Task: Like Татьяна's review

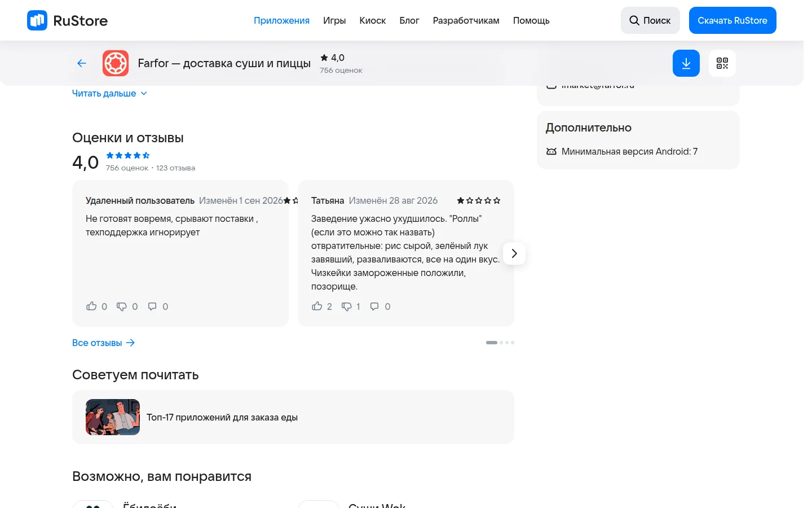Action: tap(317, 306)
